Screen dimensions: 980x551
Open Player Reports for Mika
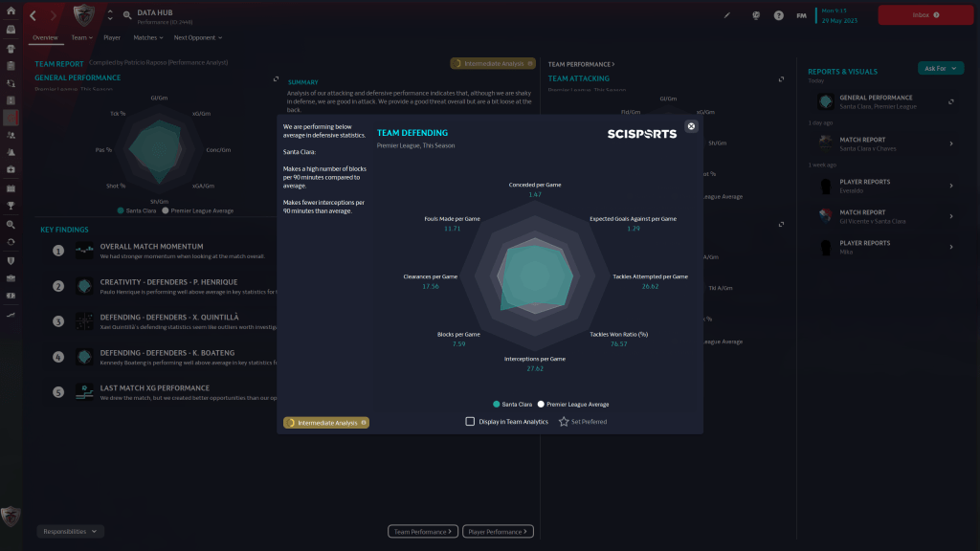tap(885, 248)
